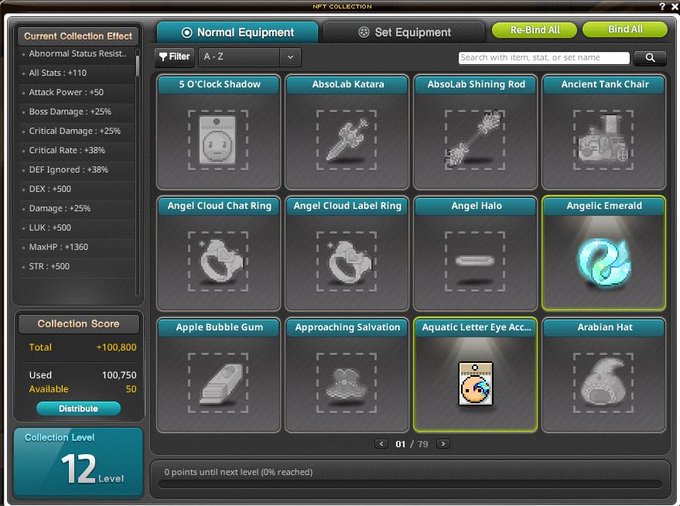Select the 5 O'Clock Shadow face item icon

click(218, 140)
